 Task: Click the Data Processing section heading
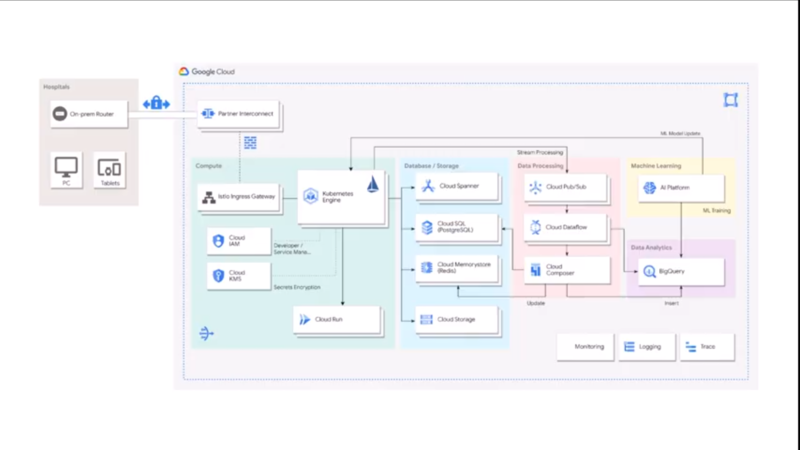pos(540,166)
